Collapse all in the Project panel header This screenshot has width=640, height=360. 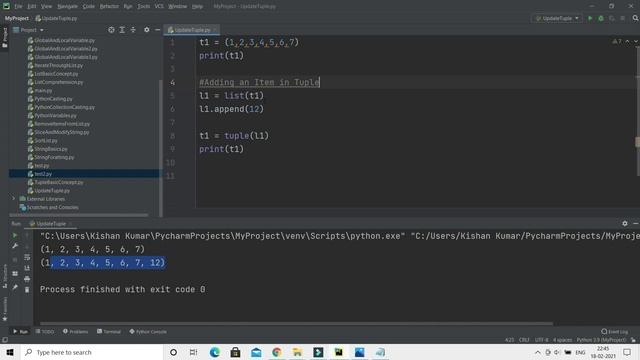[133, 30]
